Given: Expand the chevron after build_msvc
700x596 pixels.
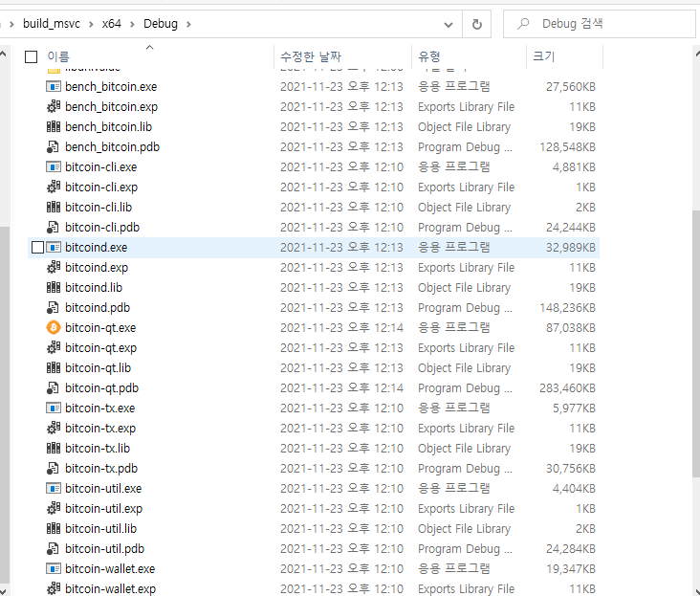Looking at the screenshot, I should (x=91, y=24).
